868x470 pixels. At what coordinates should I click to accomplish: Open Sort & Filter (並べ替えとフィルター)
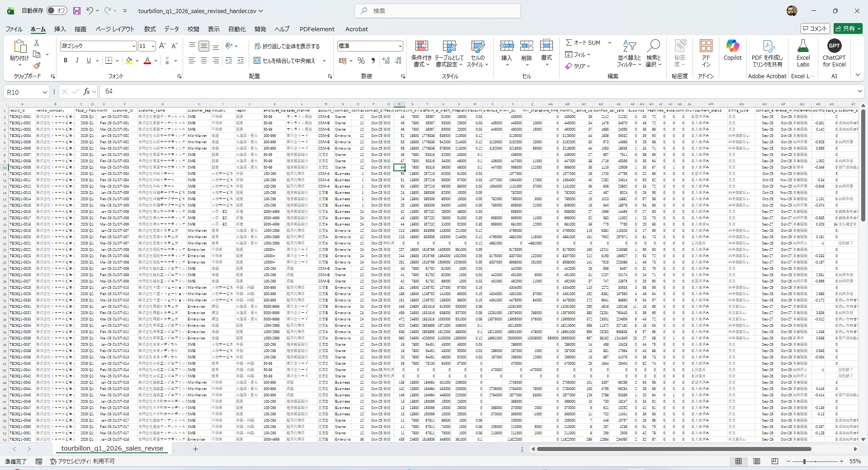[629, 54]
